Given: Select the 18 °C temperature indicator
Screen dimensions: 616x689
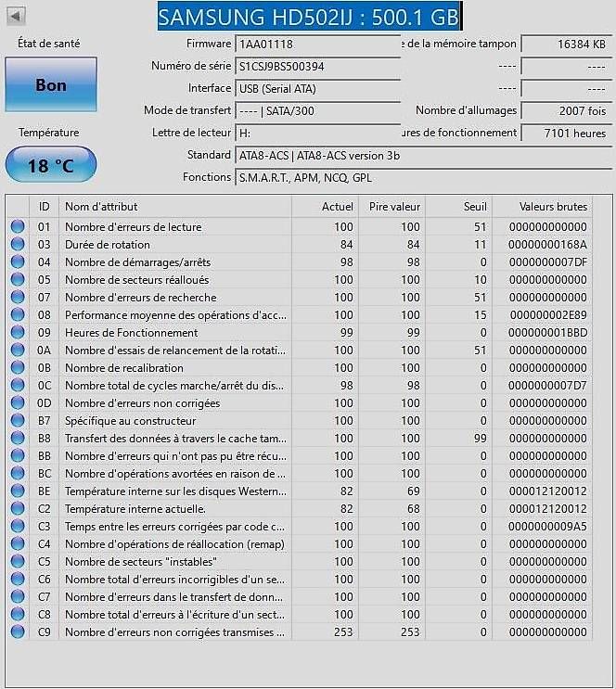Looking at the screenshot, I should pos(51,165).
